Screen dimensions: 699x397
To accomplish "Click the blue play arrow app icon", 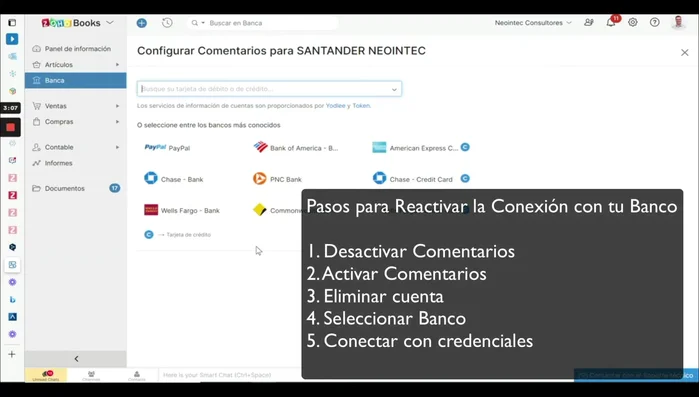I will coord(12,39).
